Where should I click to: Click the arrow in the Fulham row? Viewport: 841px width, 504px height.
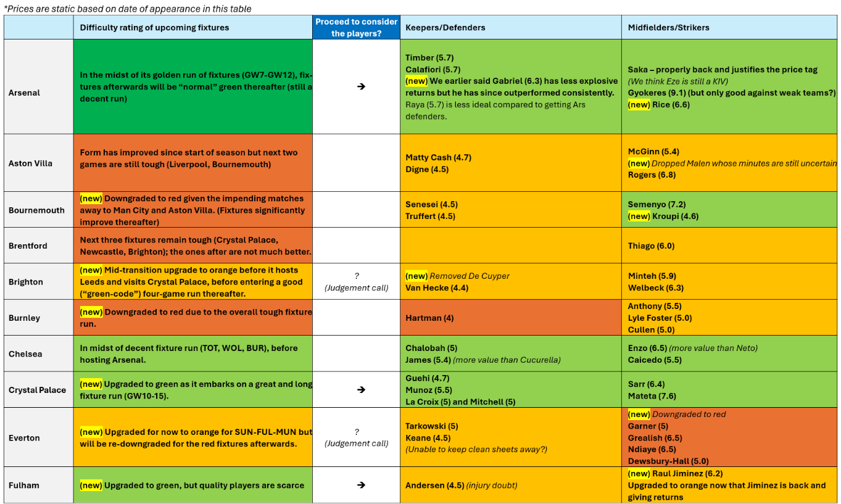point(361,485)
